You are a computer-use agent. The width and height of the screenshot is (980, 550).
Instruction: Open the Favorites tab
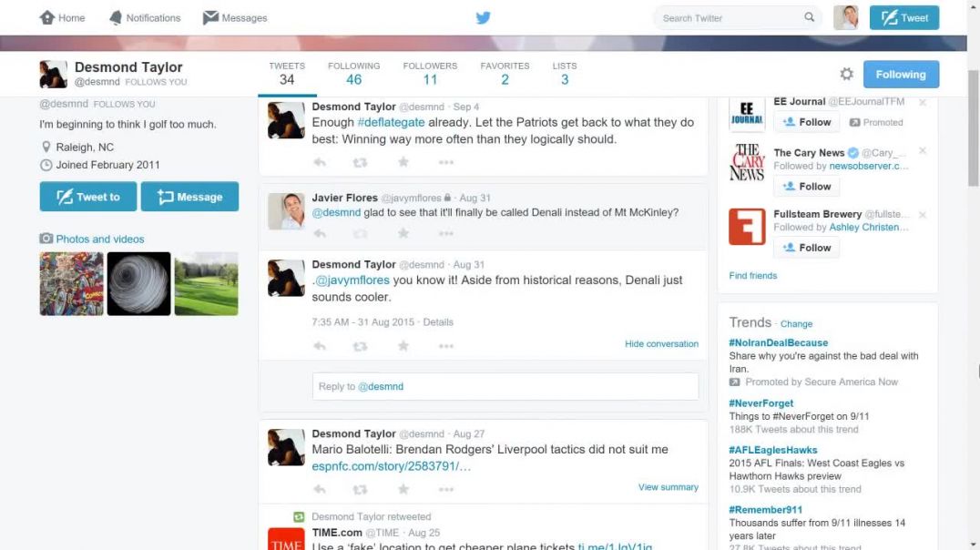point(505,74)
